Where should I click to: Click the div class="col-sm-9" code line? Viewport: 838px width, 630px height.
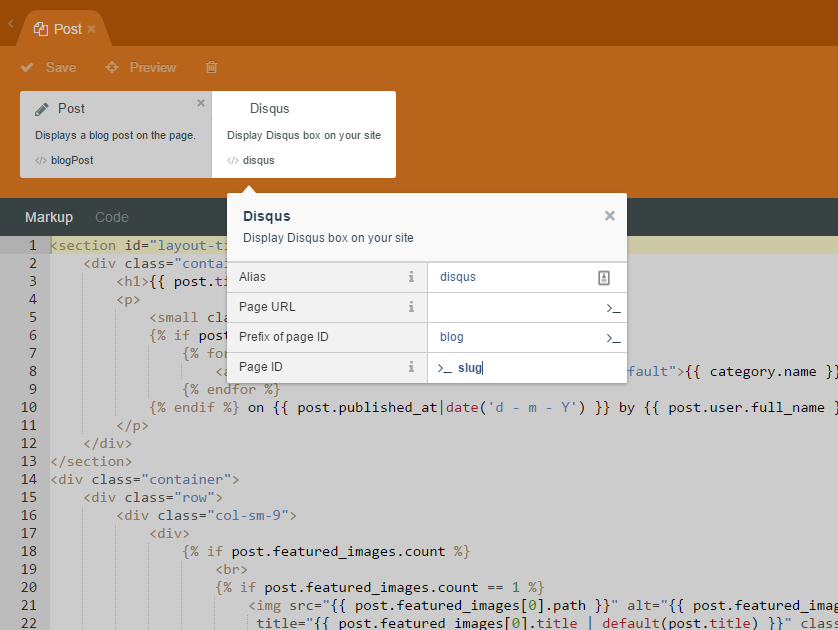coord(206,515)
